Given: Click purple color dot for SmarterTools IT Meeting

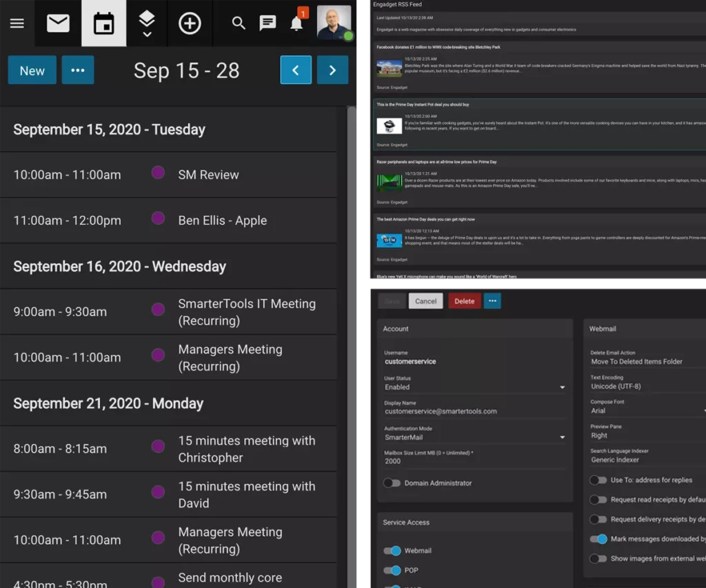Looking at the screenshot, I should coord(158,310).
